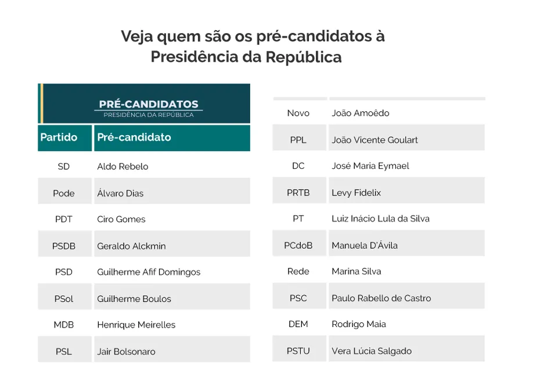
Task: Select the Aldo Rebelo row
Action: [144, 166]
